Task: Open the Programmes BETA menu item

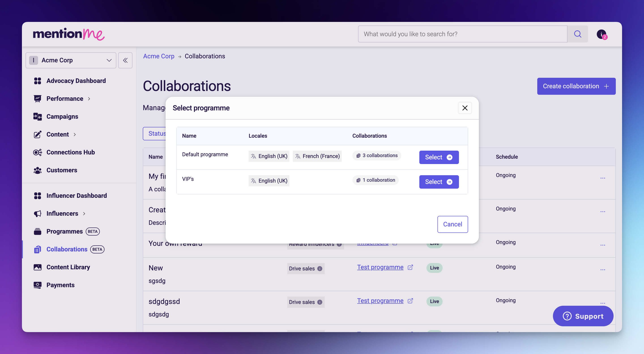Action: [x=64, y=232]
